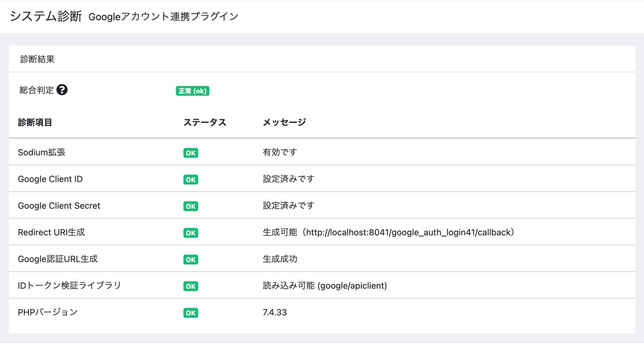Select the システム診断 page title
Screen dimensions: 644x343
46,16
